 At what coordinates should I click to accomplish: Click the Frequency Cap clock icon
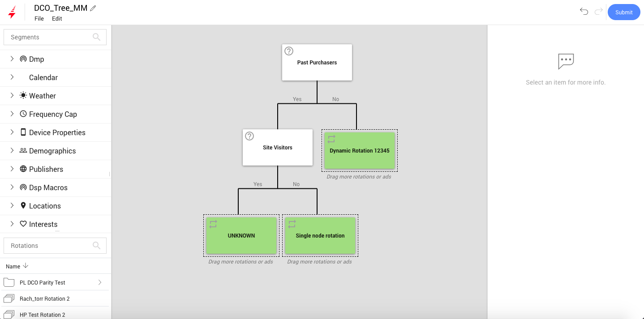coord(22,114)
